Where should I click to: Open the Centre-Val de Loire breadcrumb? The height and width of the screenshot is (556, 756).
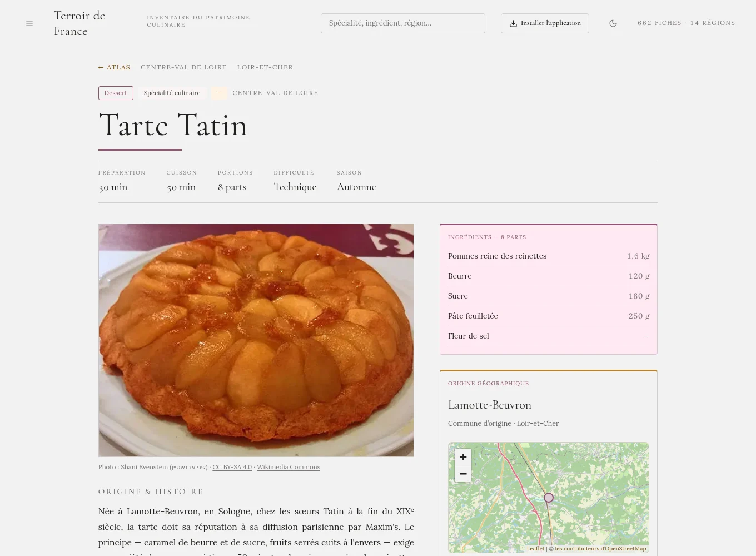pyautogui.click(x=183, y=67)
